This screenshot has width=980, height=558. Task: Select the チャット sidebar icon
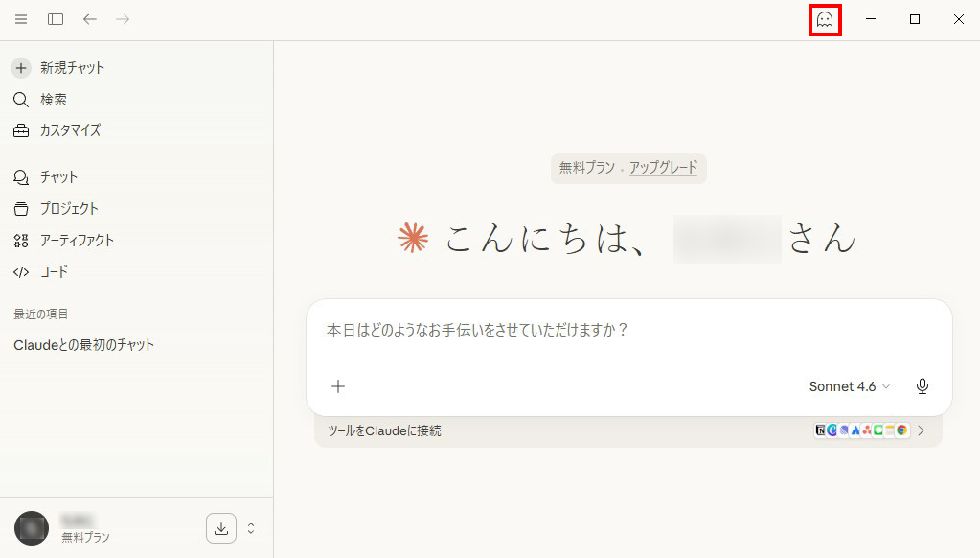click(x=20, y=176)
